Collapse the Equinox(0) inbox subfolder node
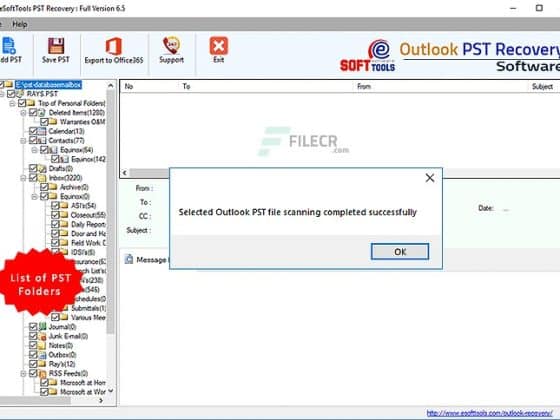Image resolution: width=560 pixels, height=420 pixels. [x=35, y=196]
